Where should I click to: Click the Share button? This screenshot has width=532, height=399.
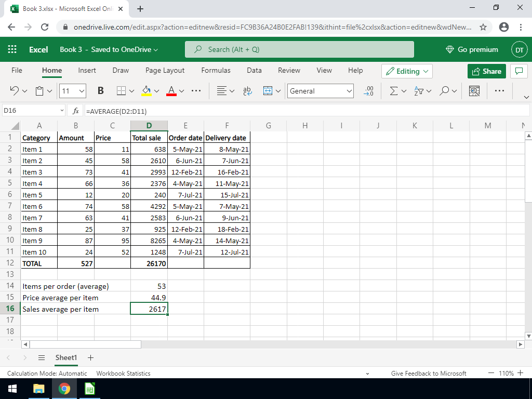click(x=486, y=71)
